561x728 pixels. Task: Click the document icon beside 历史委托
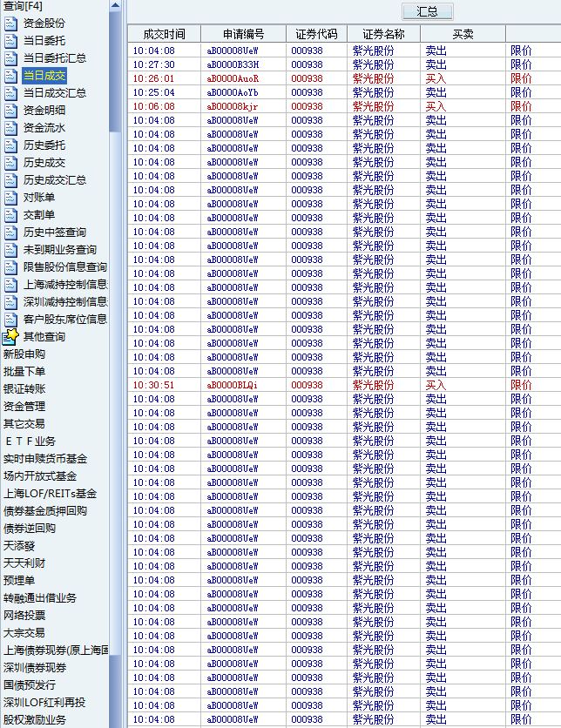10,145
